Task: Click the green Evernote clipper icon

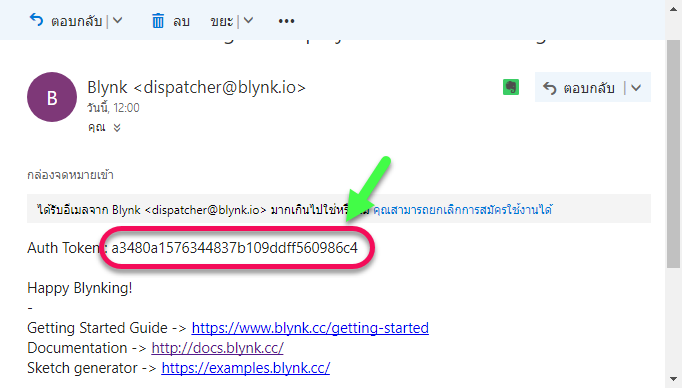Action: click(511, 87)
